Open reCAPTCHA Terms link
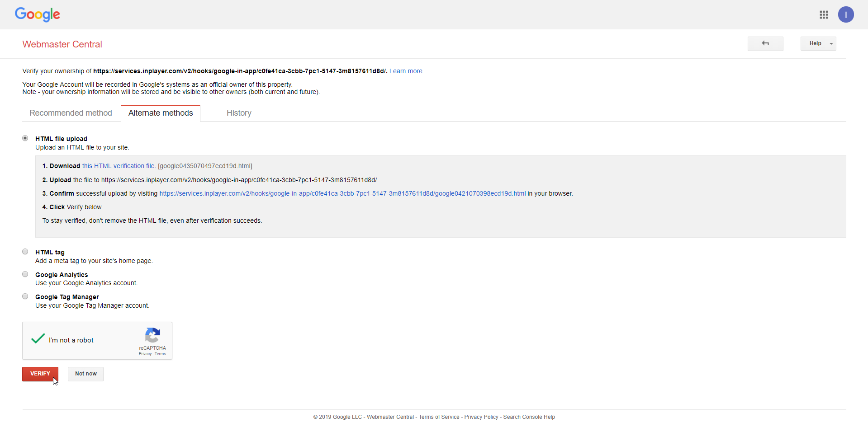The height and width of the screenshot is (422, 868). coord(160,354)
